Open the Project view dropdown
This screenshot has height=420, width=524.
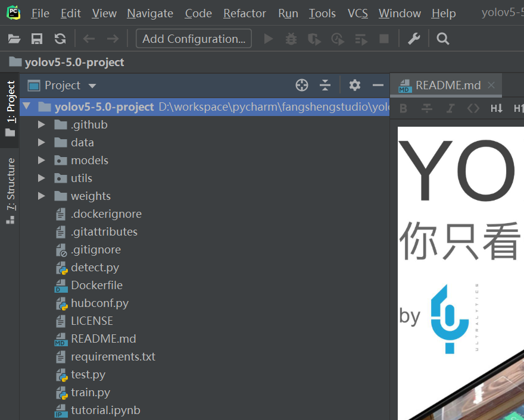[x=92, y=86]
